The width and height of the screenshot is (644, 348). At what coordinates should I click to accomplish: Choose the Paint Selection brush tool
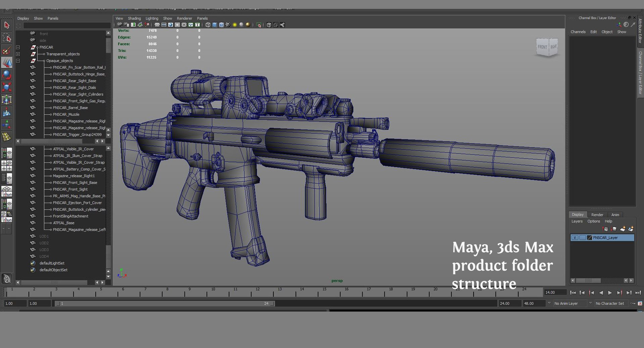pos(7,50)
